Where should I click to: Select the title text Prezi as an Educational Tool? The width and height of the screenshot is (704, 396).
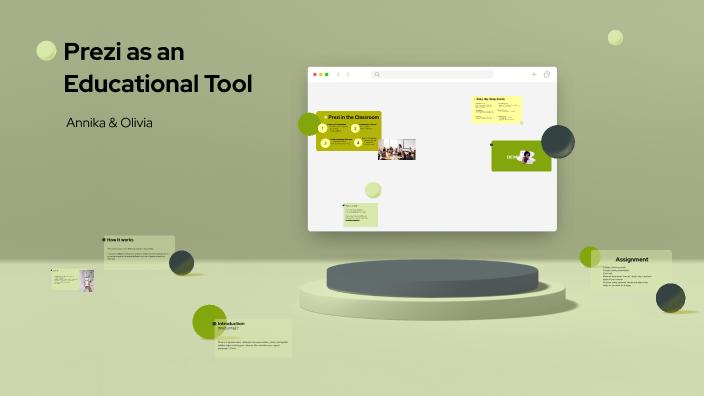click(158, 68)
